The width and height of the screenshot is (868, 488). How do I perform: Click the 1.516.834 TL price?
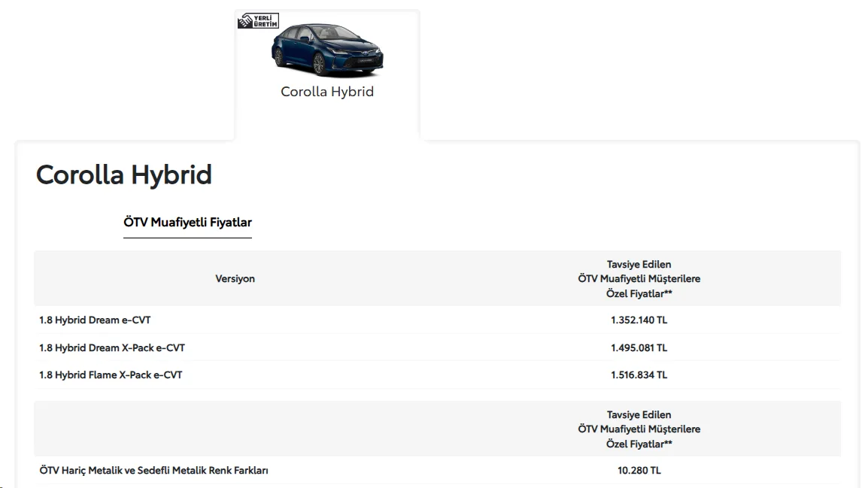click(x=639, y=374)
